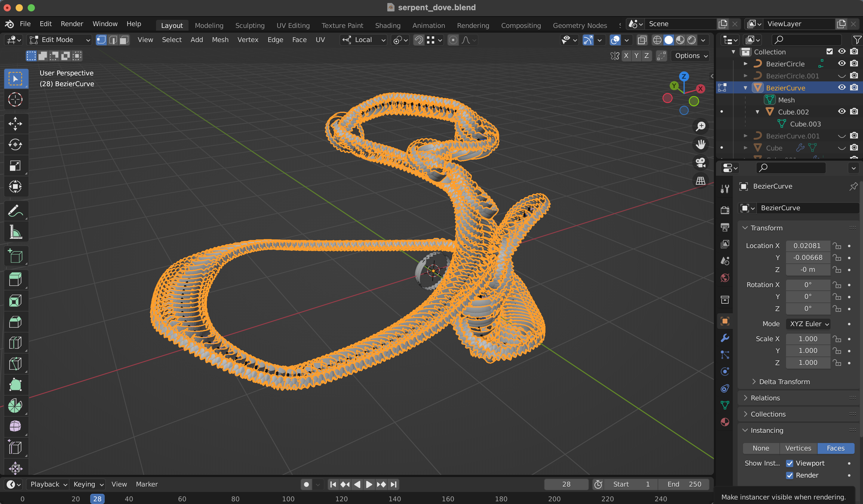This screenshot has height=504, width=863.
Task: Activate the Annotate tool
Action: [15, 211]
